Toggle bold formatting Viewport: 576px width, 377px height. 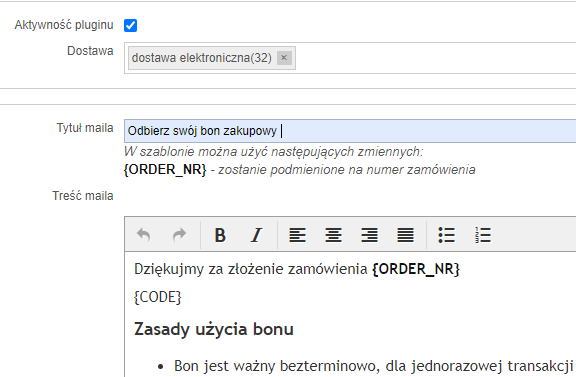(x=220, y=235)
